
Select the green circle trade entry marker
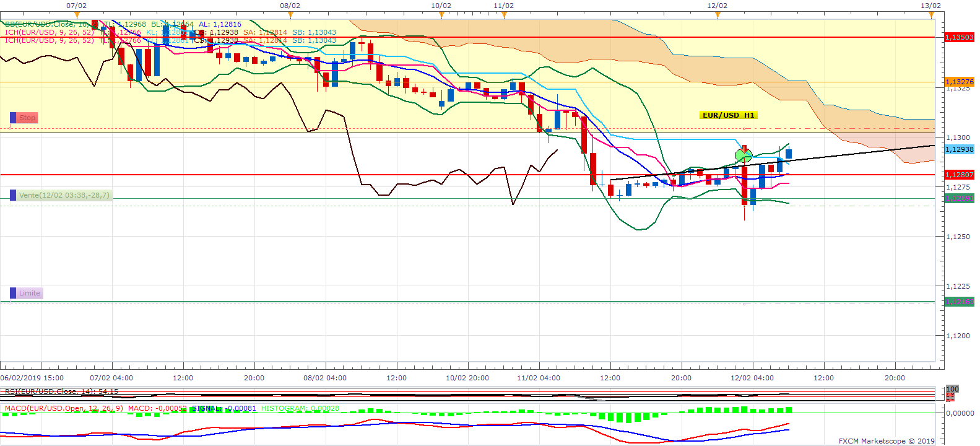(743, 155)
